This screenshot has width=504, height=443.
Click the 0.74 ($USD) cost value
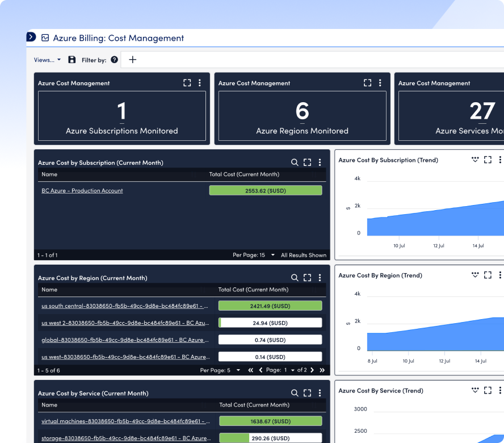pyautogui.click(x=270, y=340)
